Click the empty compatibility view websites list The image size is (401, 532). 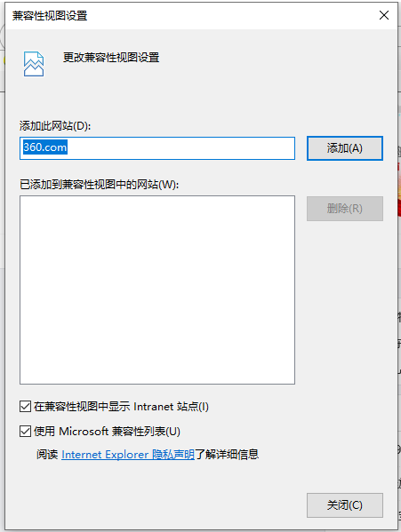coord(157,290)
